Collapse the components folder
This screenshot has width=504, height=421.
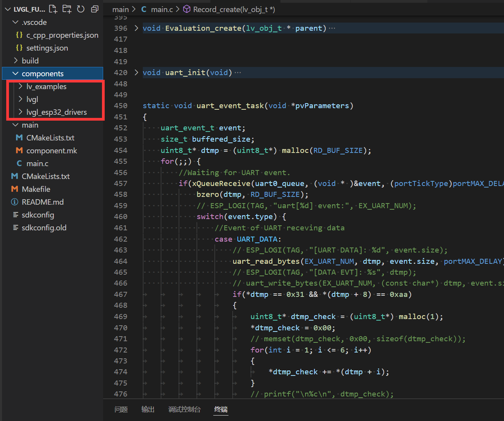42,74
